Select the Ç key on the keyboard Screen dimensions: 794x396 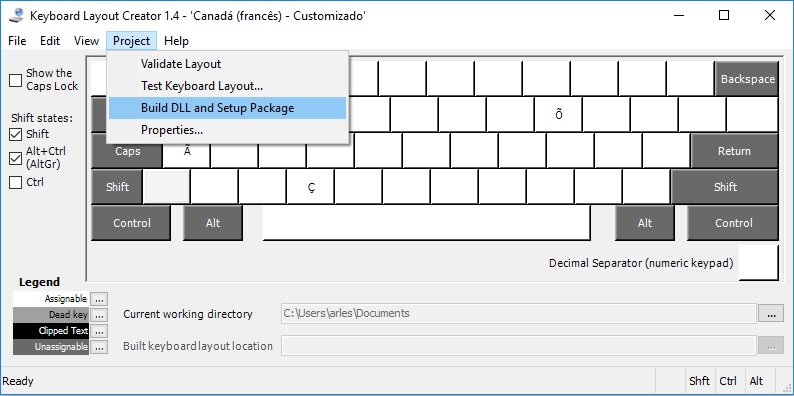[x=310, y=187]
